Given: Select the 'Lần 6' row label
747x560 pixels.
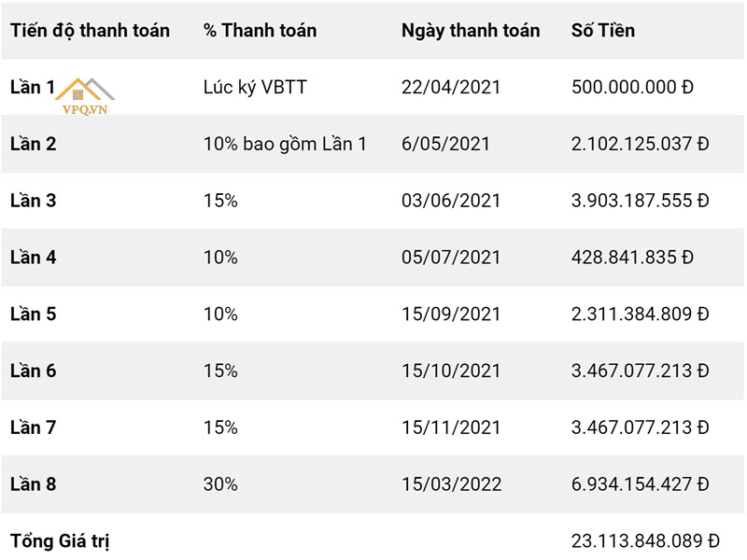Looking at the screenshot, I should point(34,371).
